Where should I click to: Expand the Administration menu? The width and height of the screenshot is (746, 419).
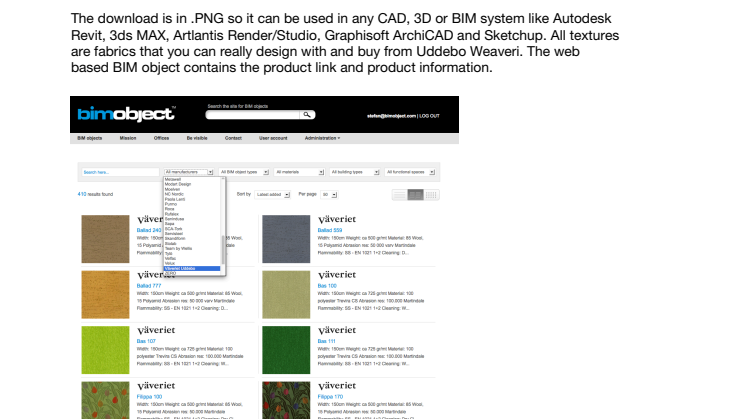tap(322, 138)
